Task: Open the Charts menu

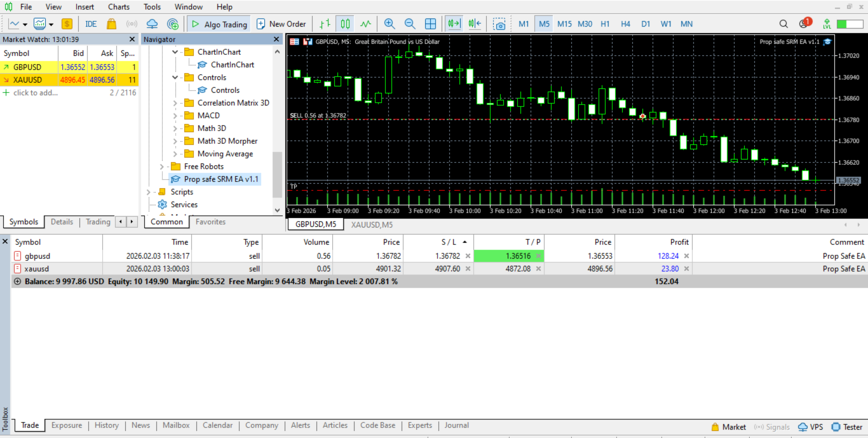Action: 118,7
